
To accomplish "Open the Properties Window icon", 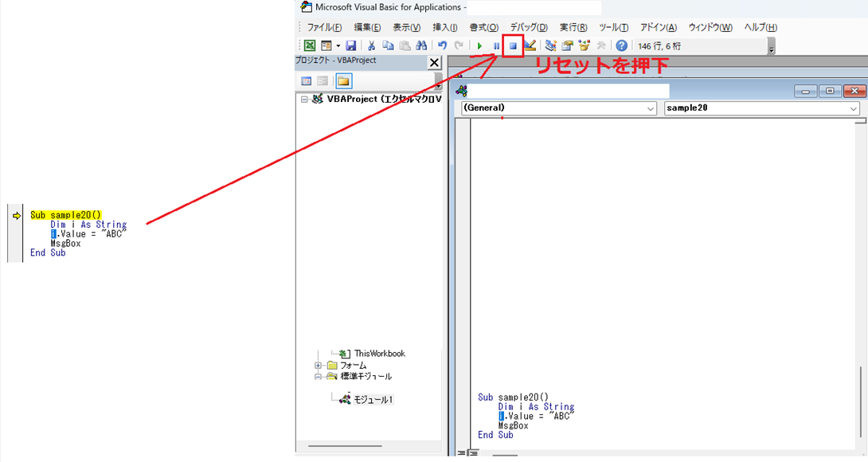I will 568,46.
